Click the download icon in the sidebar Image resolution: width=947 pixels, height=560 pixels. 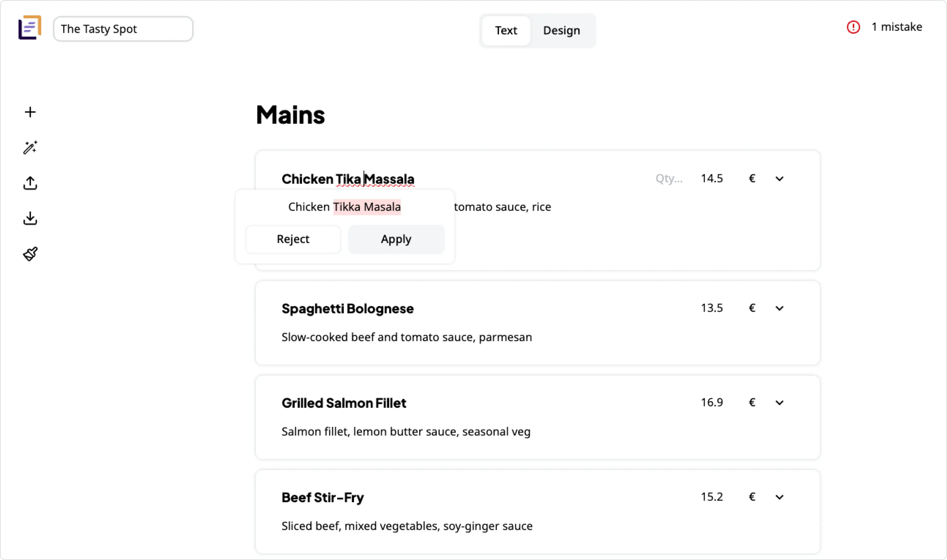30,218
